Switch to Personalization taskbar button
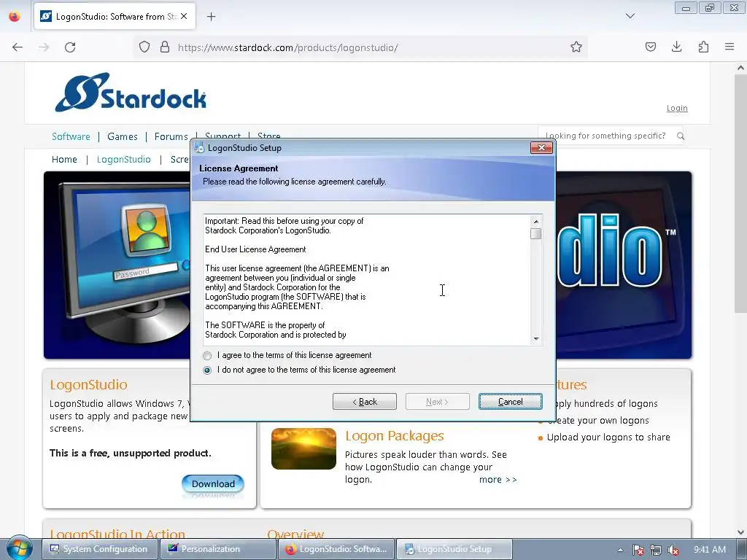The image size is (747, 560). pyautogui.click(x=217, y=549)
